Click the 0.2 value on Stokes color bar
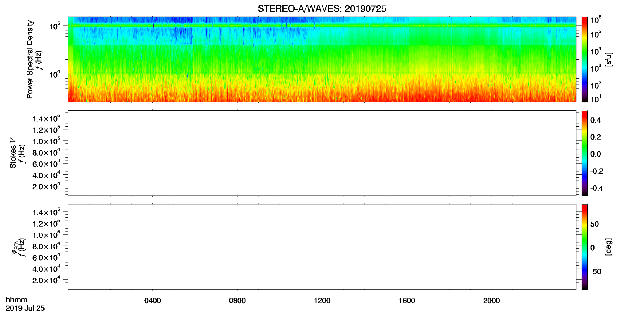The width and height of the screenshot is (644, 332). (595, 137)
